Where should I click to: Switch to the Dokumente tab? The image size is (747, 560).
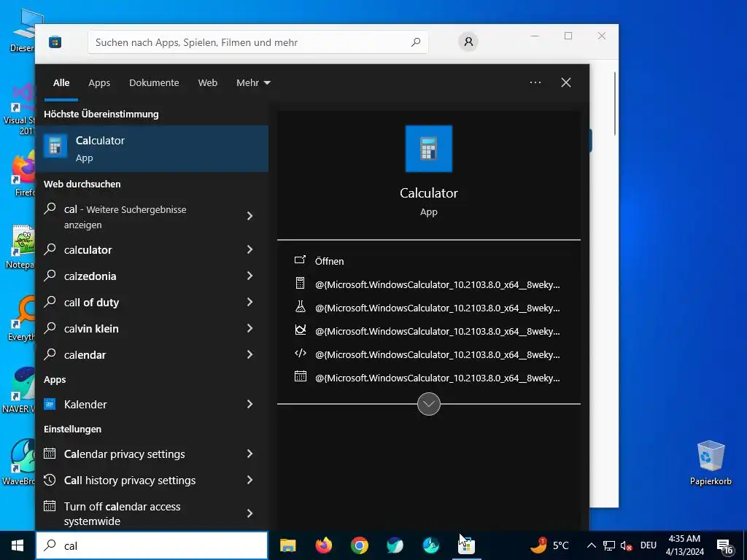(154, 82)
